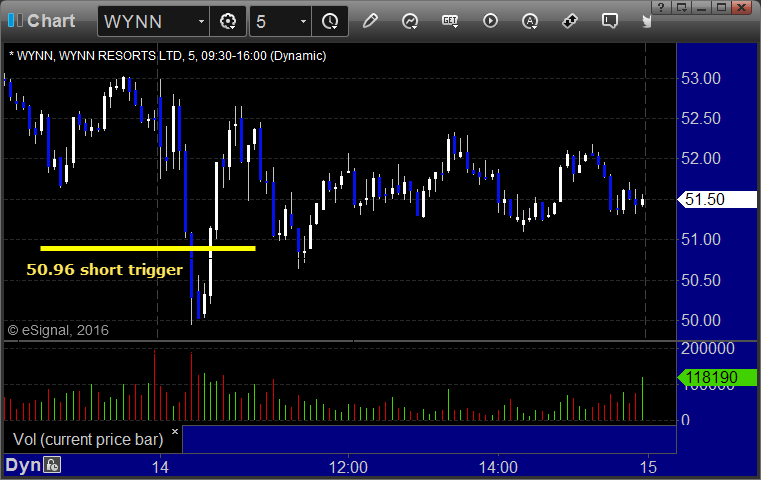This screenshot has width=761, height=480.
Task: Open the alerts 'A' circle icon
Action: point(530,21)
